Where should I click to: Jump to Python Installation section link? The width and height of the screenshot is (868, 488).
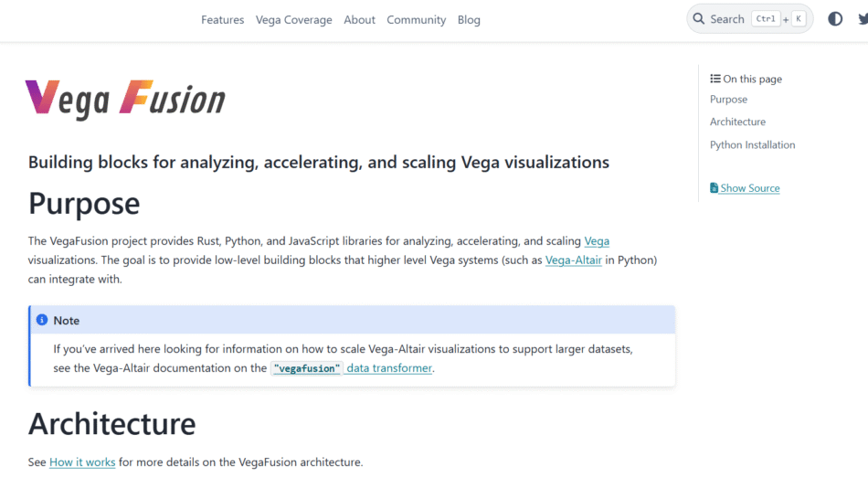click(x=752, y=144)
